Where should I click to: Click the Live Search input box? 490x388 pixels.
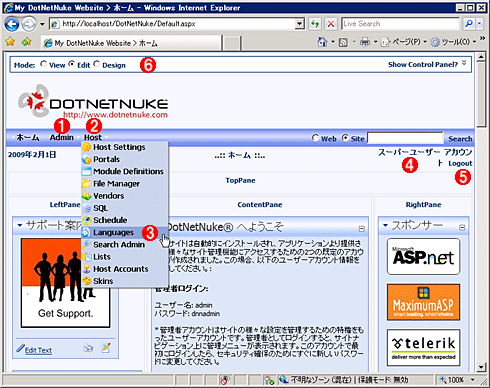click(400, 24)
